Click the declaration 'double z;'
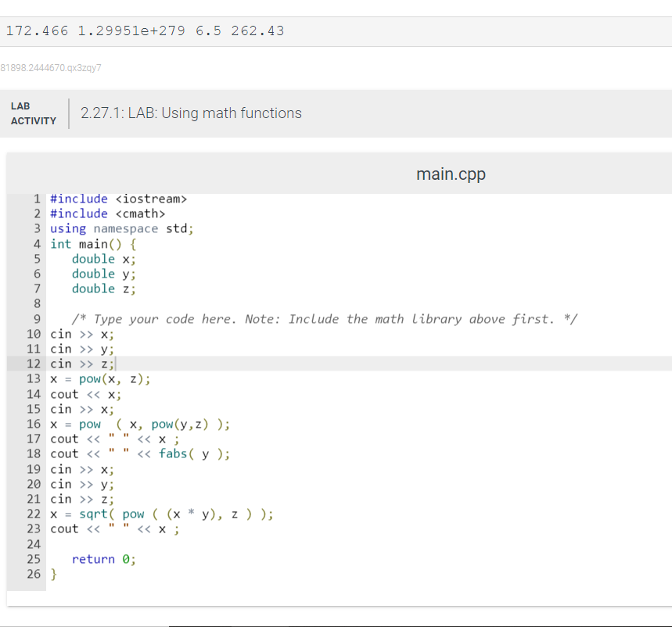672x627 pixels. pyautogui.click(x=104, y=289)
